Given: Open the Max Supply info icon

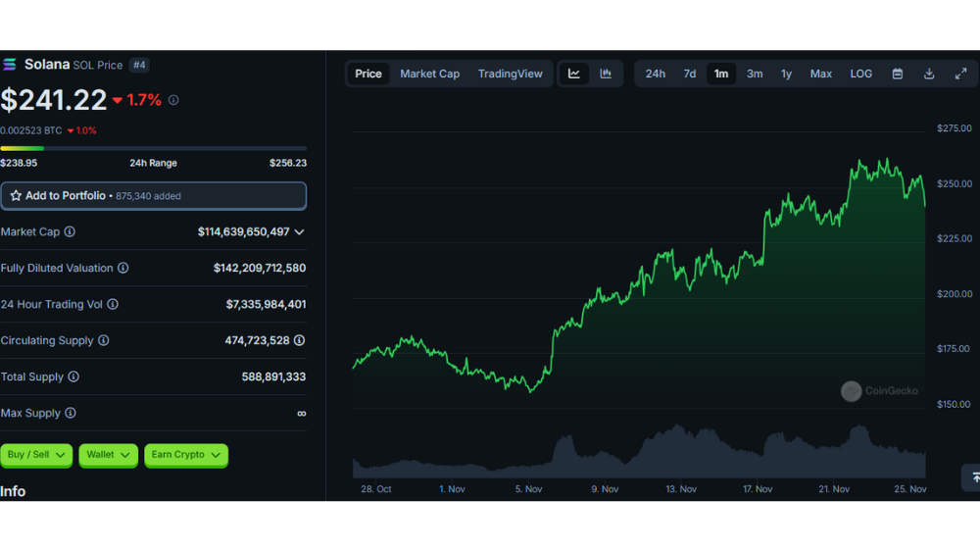Looking at the screenshot, I should (71, 414).
